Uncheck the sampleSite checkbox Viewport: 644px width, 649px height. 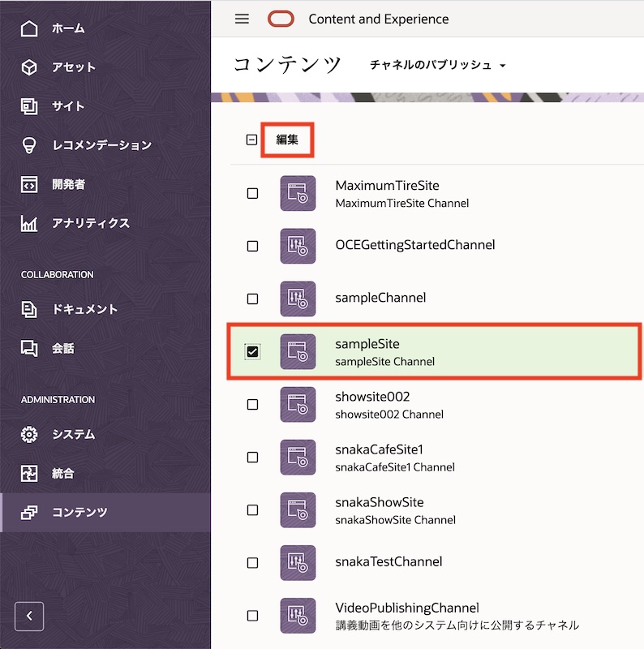pyautogui.click(x=252, y=351)
